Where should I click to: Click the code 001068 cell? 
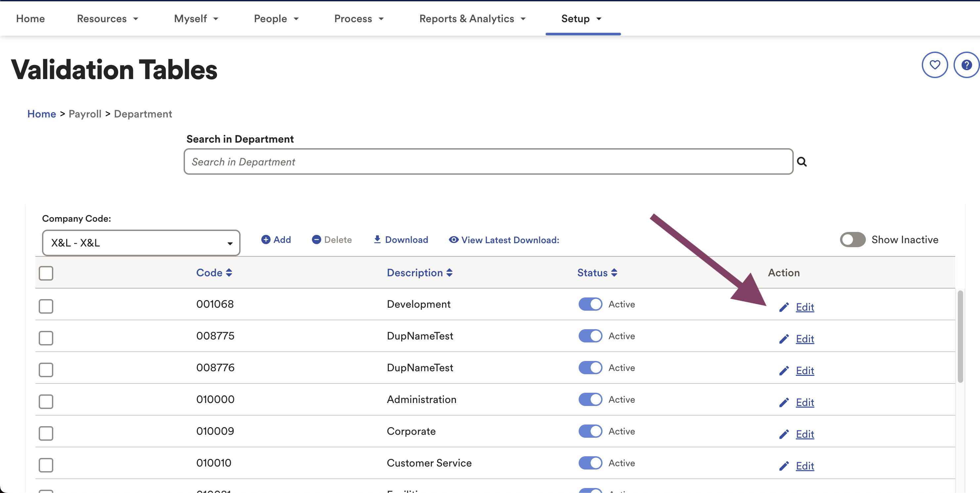click(x=215, y=304)
